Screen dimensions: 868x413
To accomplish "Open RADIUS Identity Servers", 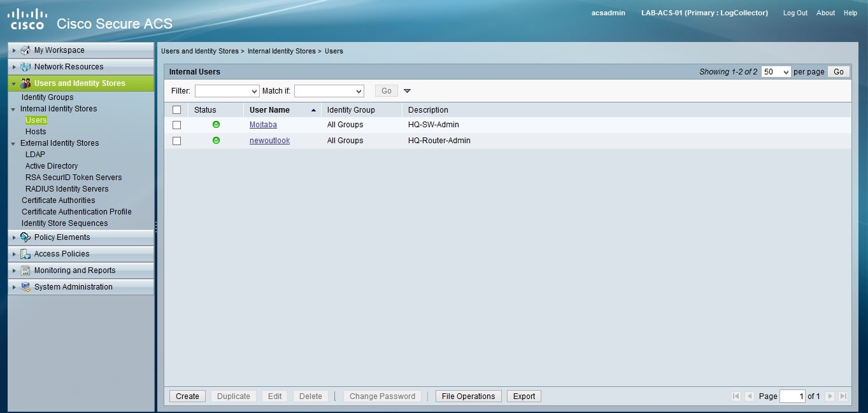I will point(67,189).
